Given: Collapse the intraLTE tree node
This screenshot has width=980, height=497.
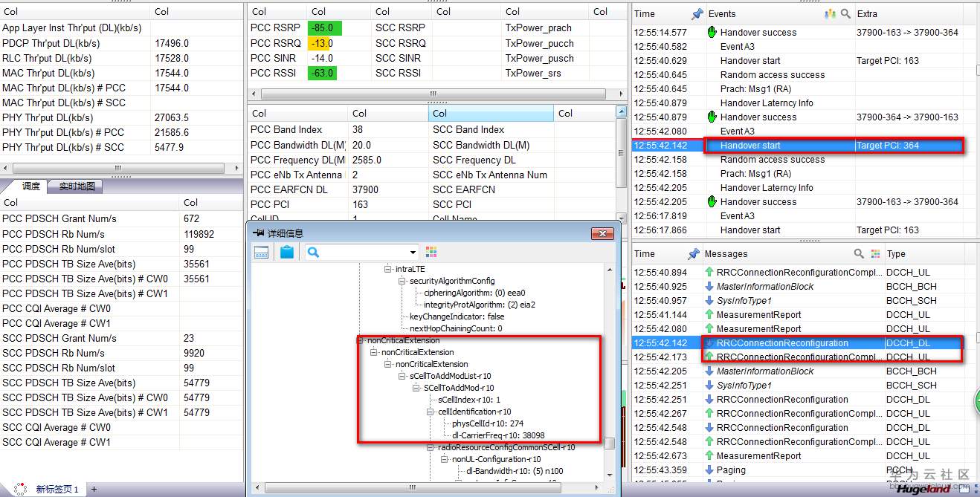Looking at the screenshot, I should point(387,269).
